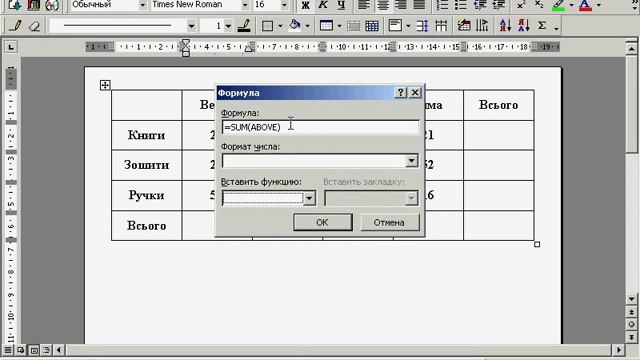Viewport: 640px width, 360px height.
Task: Open the font size dropdown
Action: 284,5
